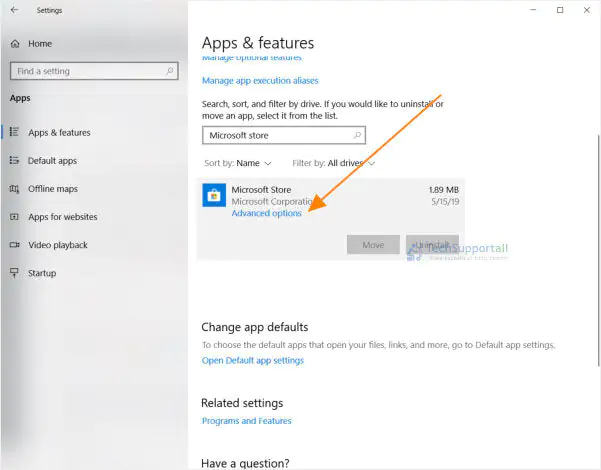Open Manage app execution aliases link

click(260, 81)
